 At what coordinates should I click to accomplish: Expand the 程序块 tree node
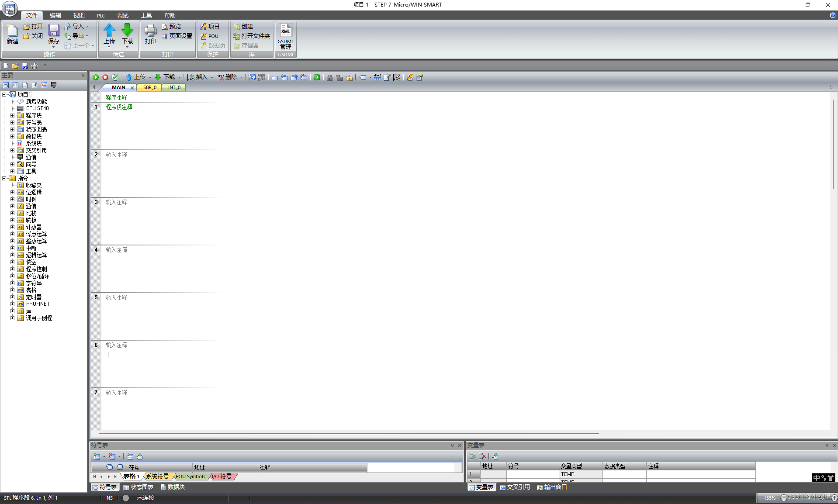click(x=13, y=115)
